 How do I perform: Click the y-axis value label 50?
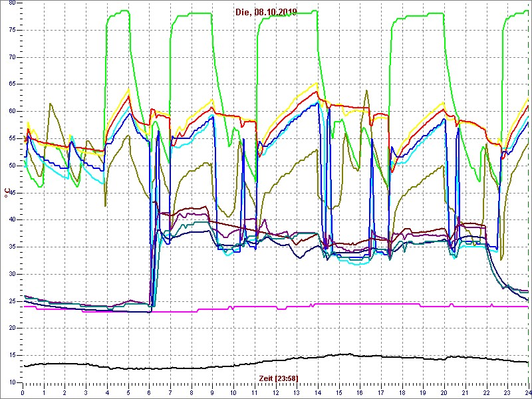[x=11, y=166]
